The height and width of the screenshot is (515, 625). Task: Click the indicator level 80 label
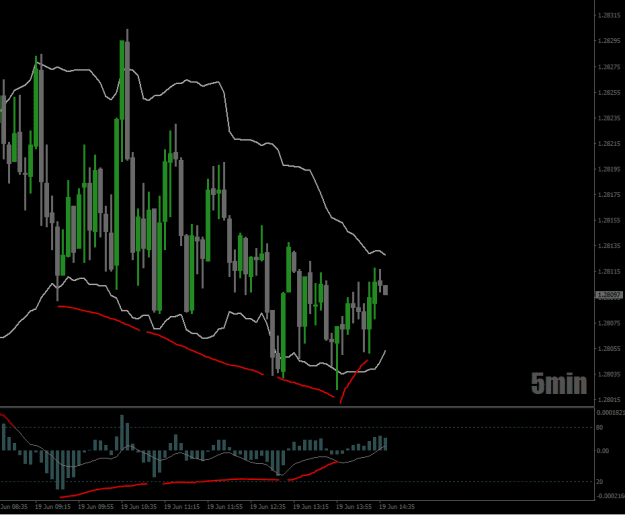click(x=599, y=428)
